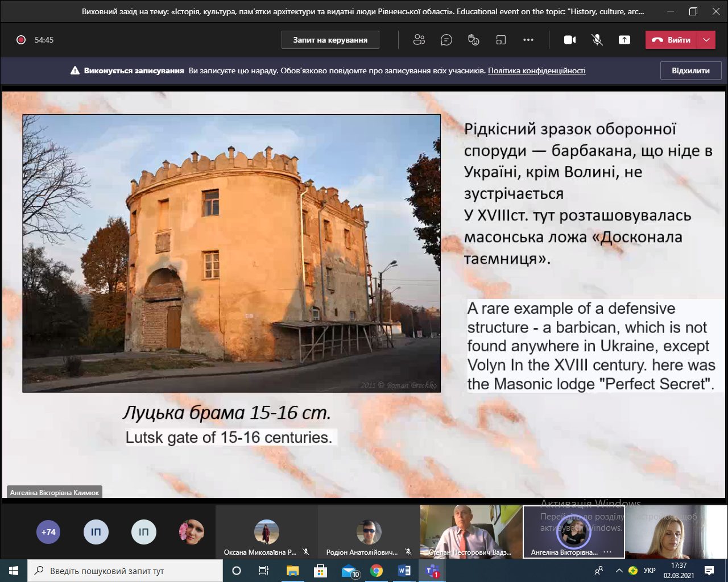Image resolution: width=728 pixels, height=582 pixels.
Task: Toggle the camera on or off
Action: pos(570,40)
